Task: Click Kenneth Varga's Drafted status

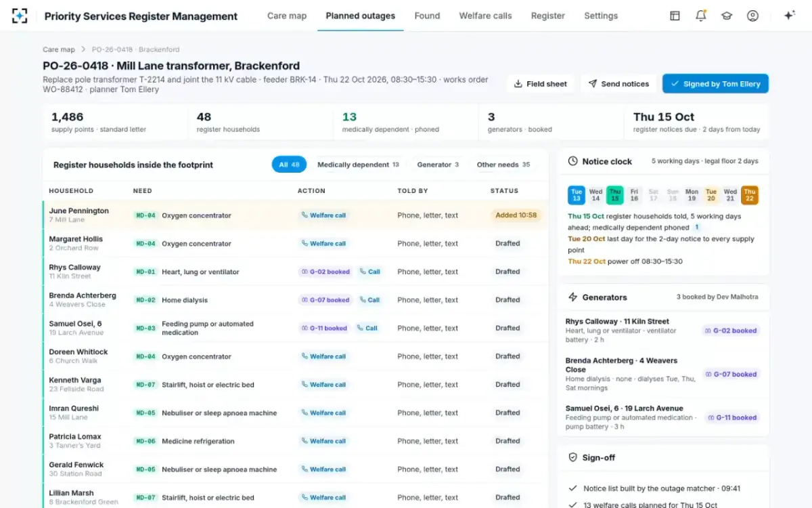Action: click(507, 385)
